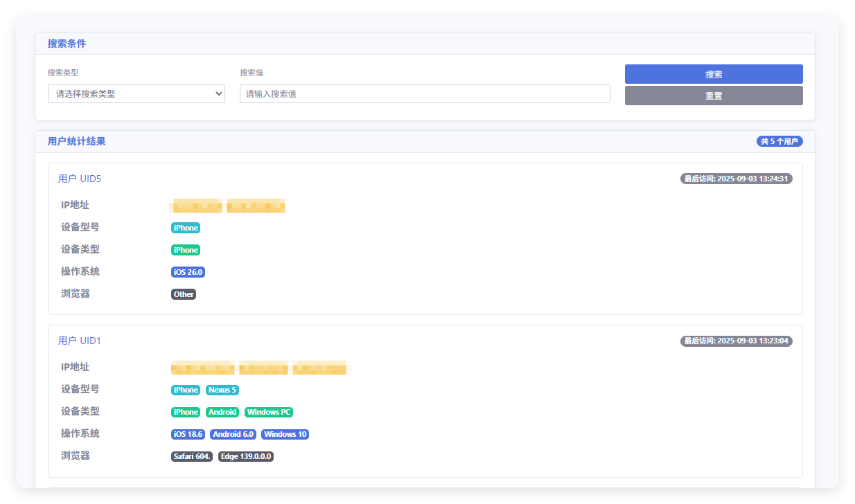Click the Windows 10 tag
The width and height of the screenshot is (855, 504).
(285, 434)
